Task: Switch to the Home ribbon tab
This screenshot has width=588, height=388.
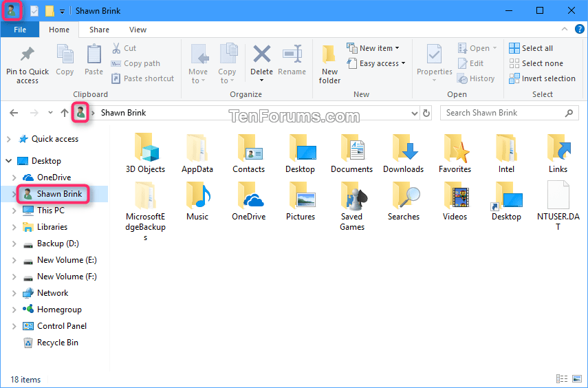Action: (59, 30)
